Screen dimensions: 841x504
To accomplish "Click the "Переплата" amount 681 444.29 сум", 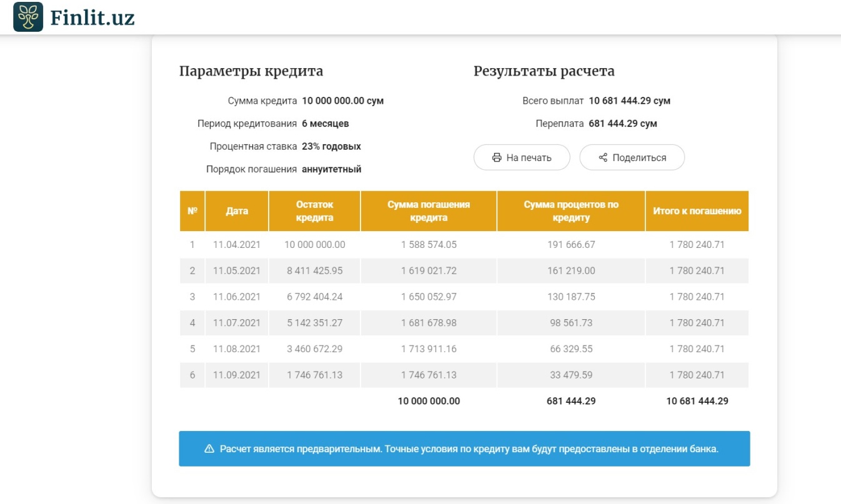I will tap(622, 124).
